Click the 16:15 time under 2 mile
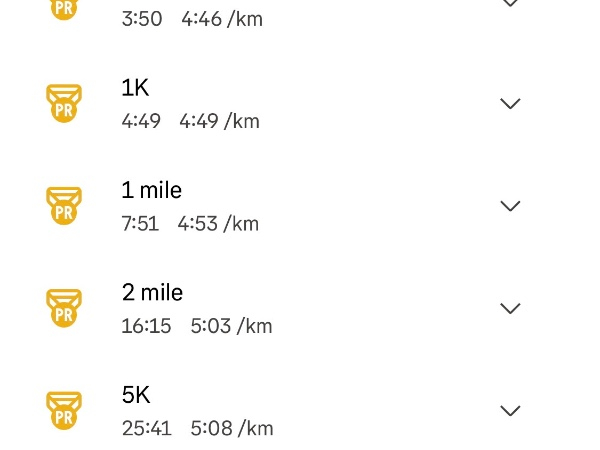The height and width of the screenshot is (450, 600). [x=146, y=326]
